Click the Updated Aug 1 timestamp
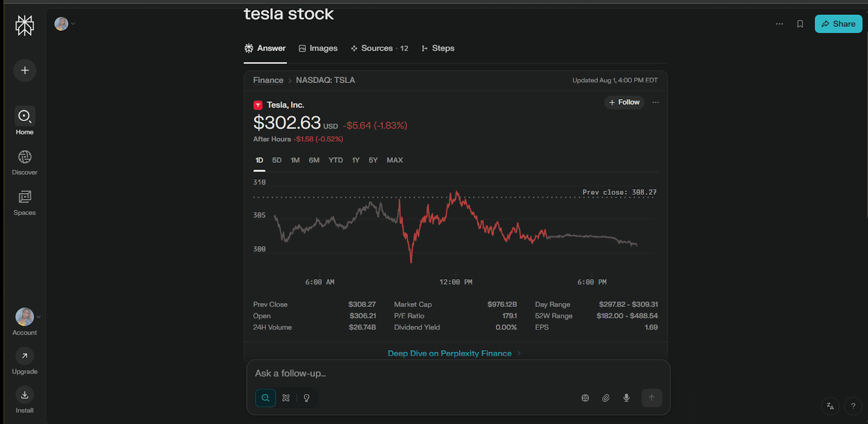 click(x=615, y=80)
